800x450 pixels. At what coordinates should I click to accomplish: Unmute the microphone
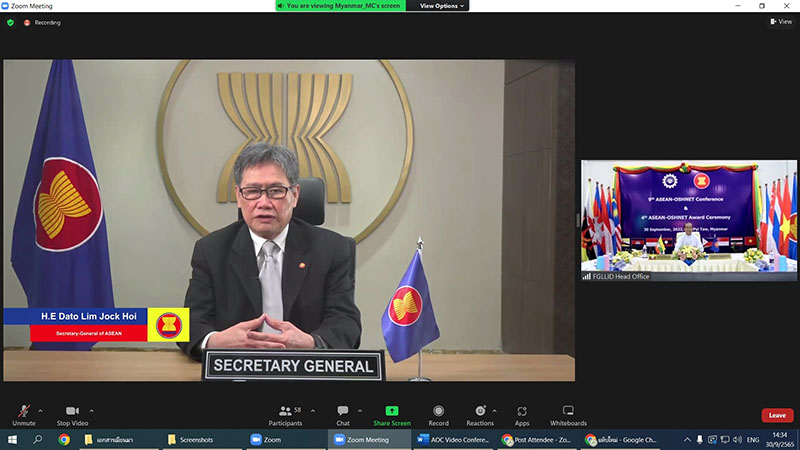coord(23,414)
